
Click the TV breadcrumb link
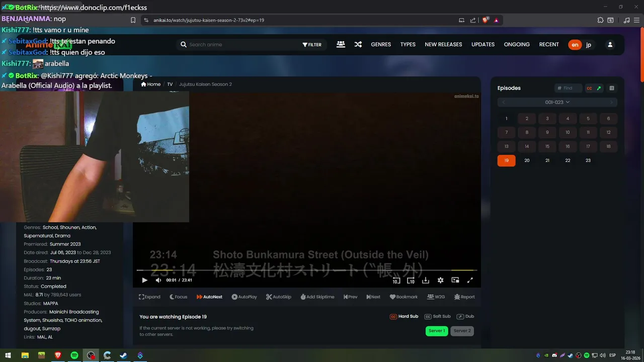click(x=170, y=84)
